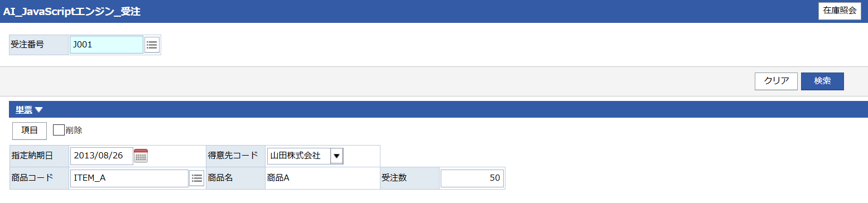This screenshot has width=868, height=203.
Task: Open the 受注番号 lookup list icon
Action: (x=152, y=45)
